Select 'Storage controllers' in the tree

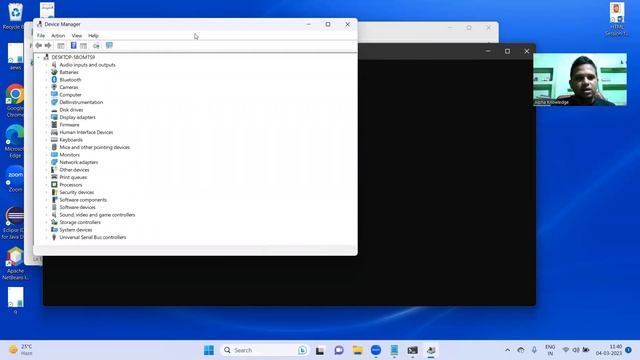coord(80,222)
